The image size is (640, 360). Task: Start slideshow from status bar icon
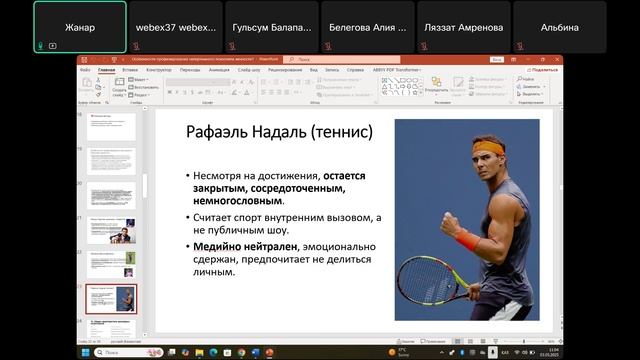496,341
